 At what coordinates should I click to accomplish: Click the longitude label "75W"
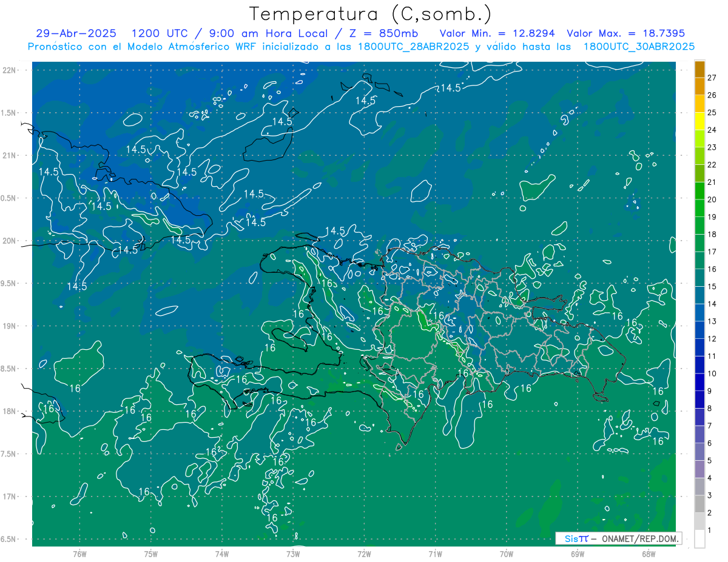[x=151, y=554]
